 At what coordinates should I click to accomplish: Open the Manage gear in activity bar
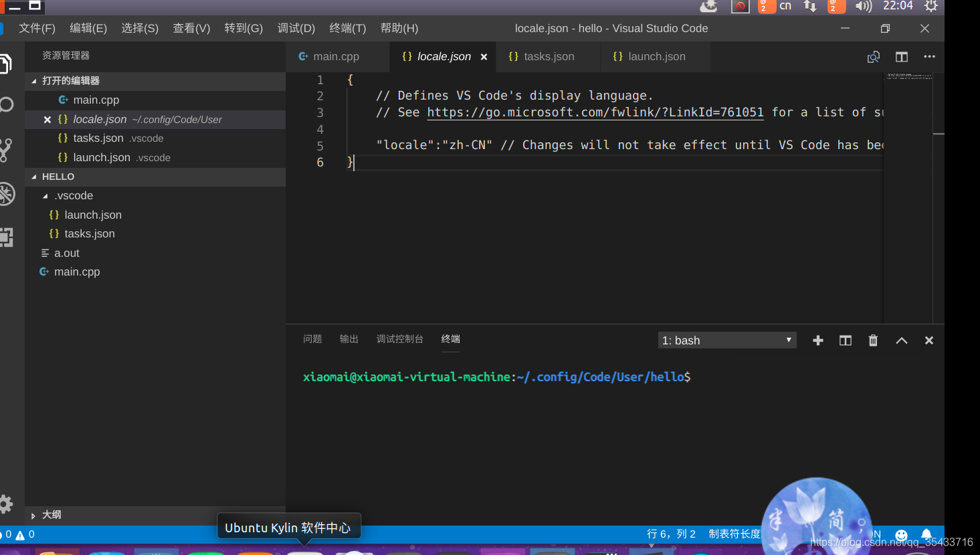[x=6, y=504]
